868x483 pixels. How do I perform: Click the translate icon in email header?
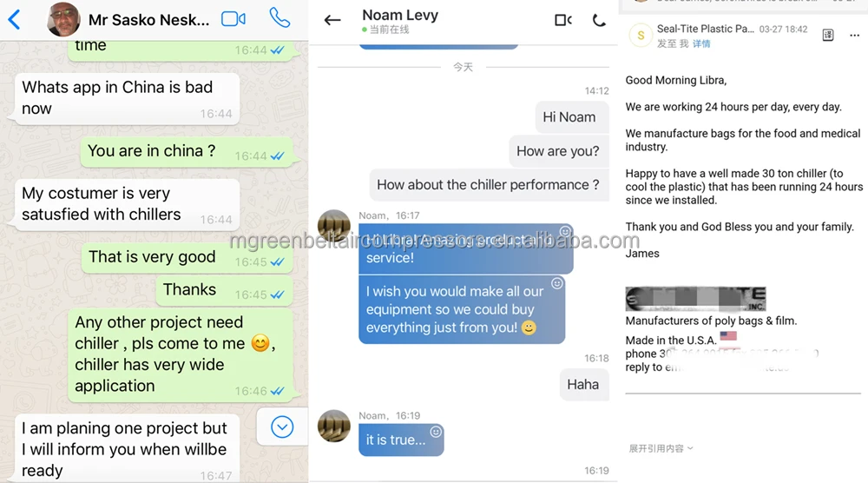click(x=827, y=36)
